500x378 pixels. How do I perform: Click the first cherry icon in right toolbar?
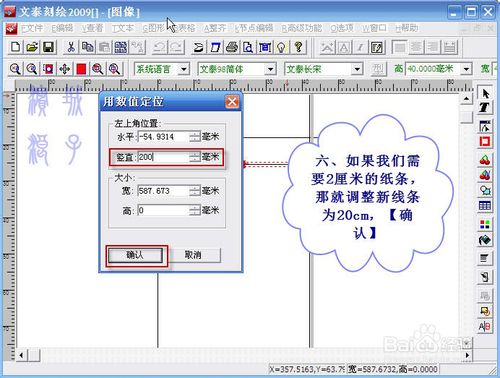coord(485,160)
